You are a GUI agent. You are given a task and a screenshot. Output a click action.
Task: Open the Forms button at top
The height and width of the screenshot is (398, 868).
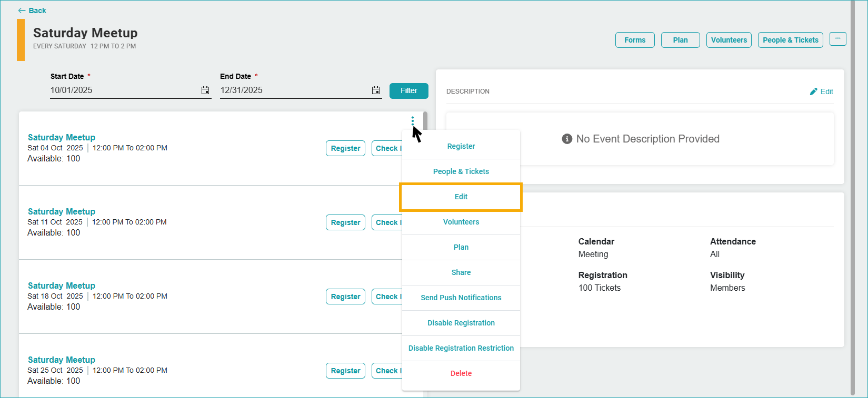pos(635,40)
